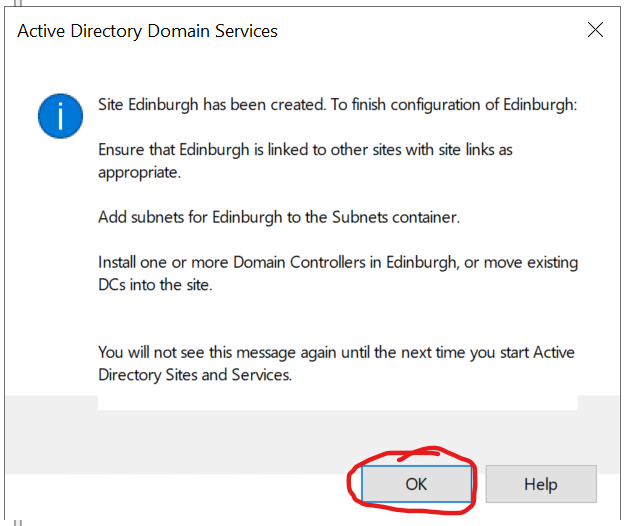The height and width of the screenshot is (526, 624).
Task: Click the 'Site Edinburgh has been created' text
Action: tap(220, 105)
